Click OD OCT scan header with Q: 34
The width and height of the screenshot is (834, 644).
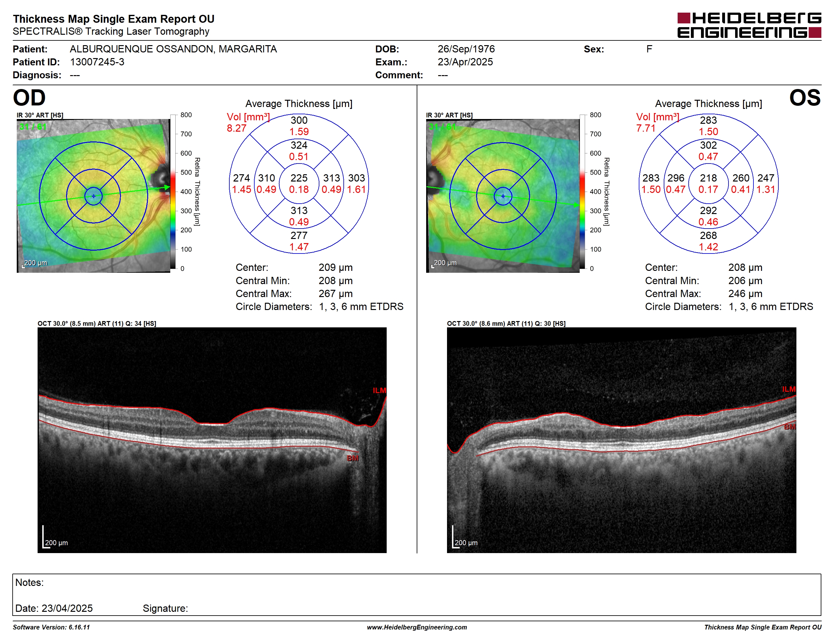coord(97,324)
